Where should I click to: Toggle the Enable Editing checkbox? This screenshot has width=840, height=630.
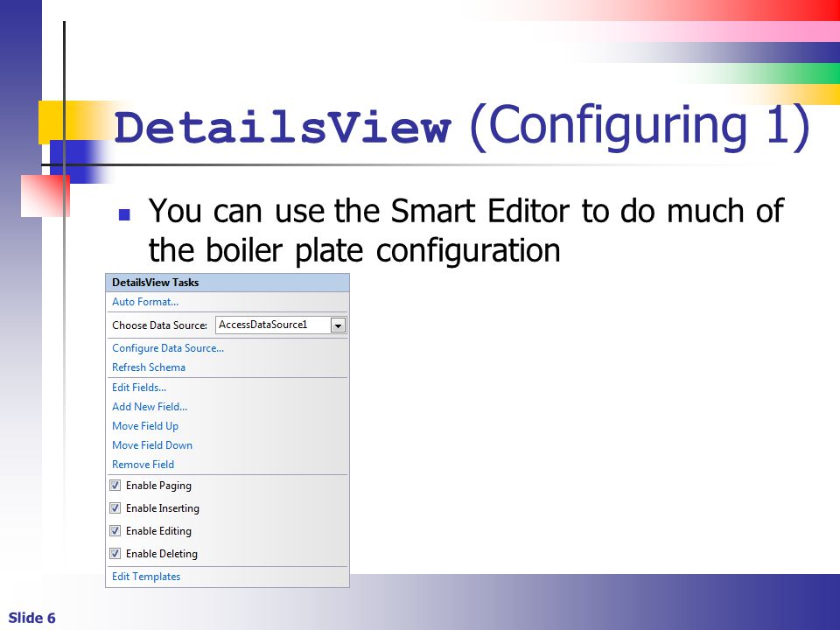(115, 531)
